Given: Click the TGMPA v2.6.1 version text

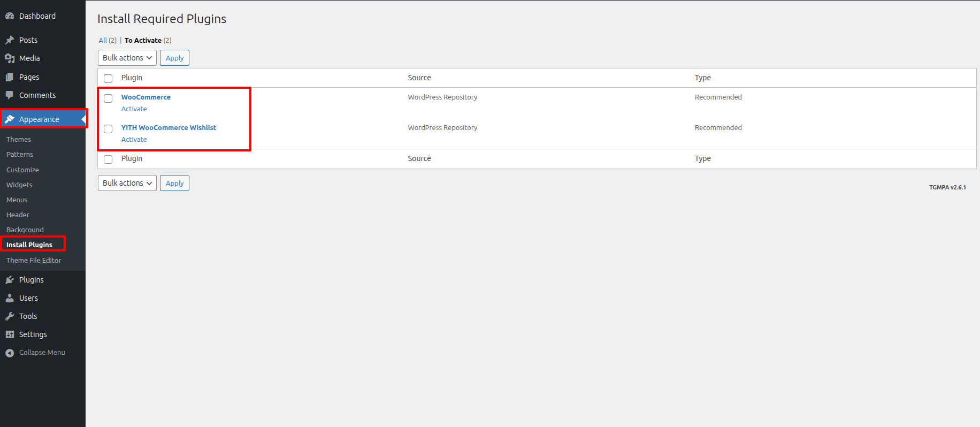Looking at the screenshot, I should click(947, 187).
